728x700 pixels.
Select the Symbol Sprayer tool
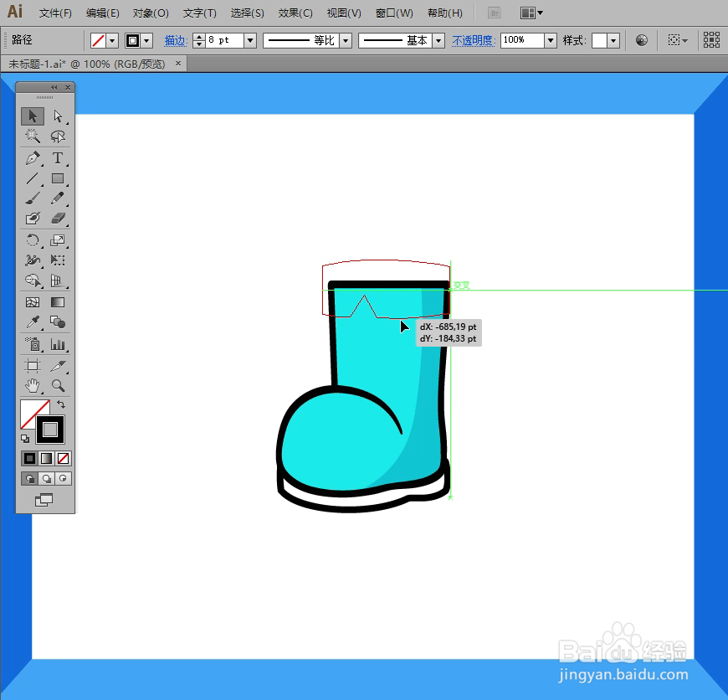tap(33, 344)
